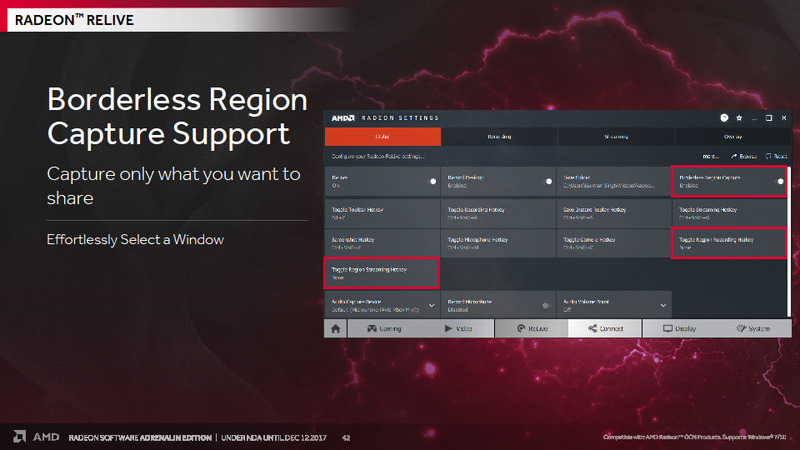The height and width of the screenshot is (450, 800).
Task: Select the Toggle Region Streaming Hotkey tile
Action: click(382, 273)
